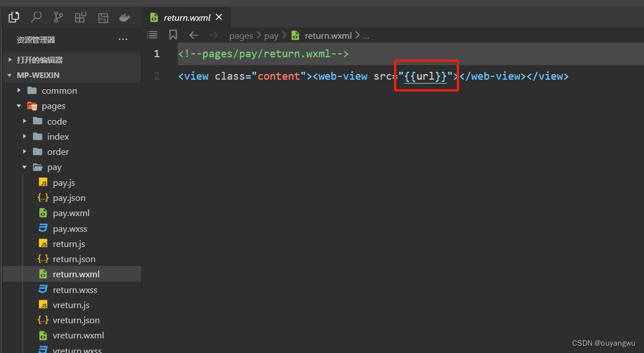
Task: Open pay.wxml file in tree
Action: coord(72,213)
